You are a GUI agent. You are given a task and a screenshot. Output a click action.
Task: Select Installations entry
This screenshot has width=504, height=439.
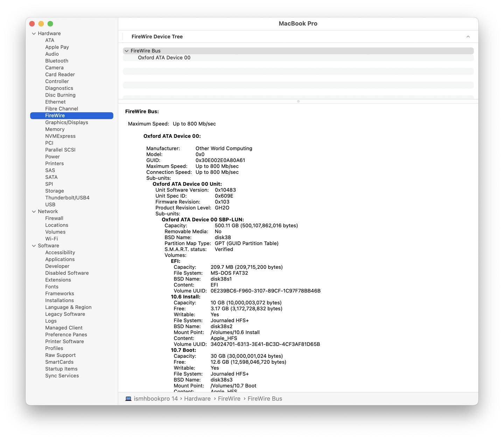click(59, 300)
